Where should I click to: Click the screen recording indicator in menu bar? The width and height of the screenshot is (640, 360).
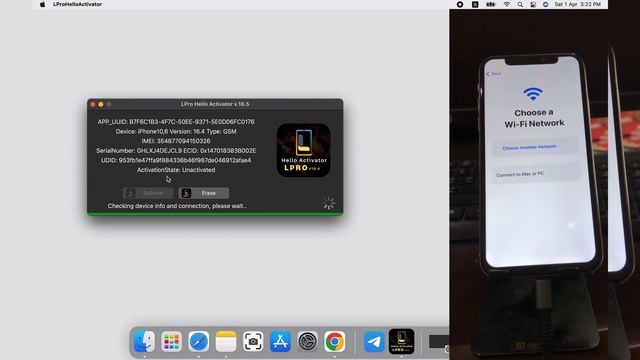pos(460,4)
